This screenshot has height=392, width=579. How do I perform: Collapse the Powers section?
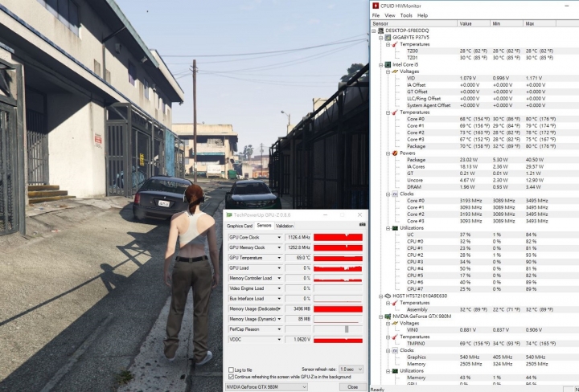(388, 153)
